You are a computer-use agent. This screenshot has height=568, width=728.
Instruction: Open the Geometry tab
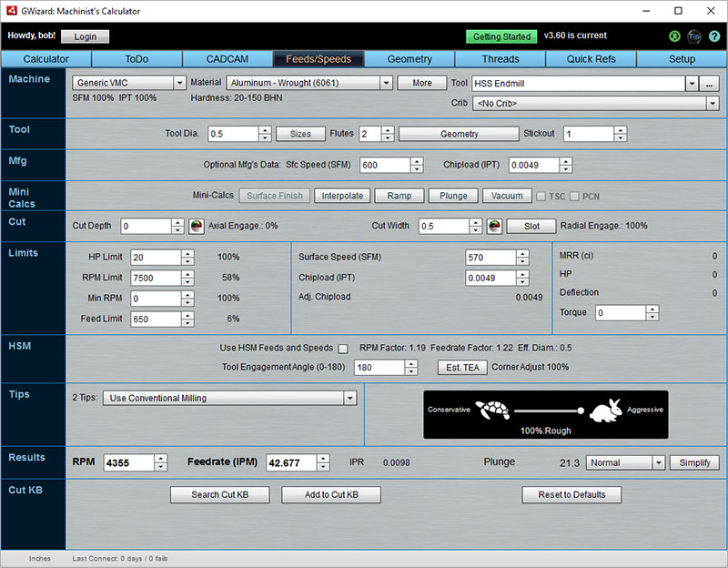[409, 58]
